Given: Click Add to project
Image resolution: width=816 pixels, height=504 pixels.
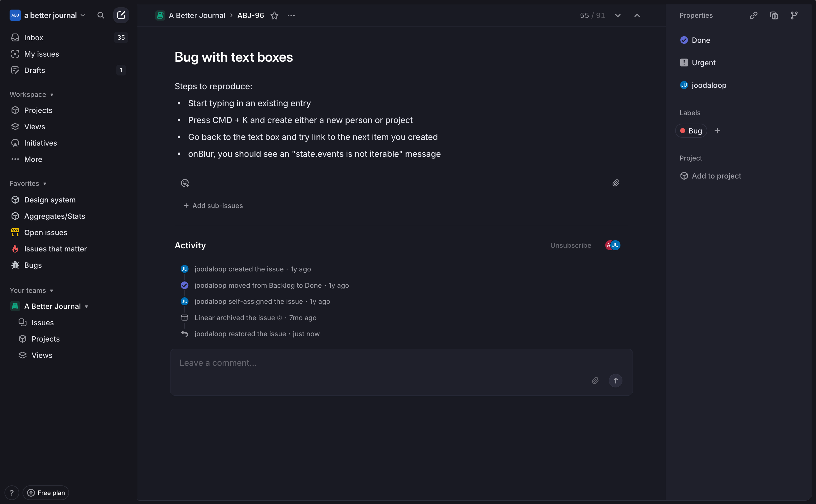Looking at the screenshot, I should point(716,176).
